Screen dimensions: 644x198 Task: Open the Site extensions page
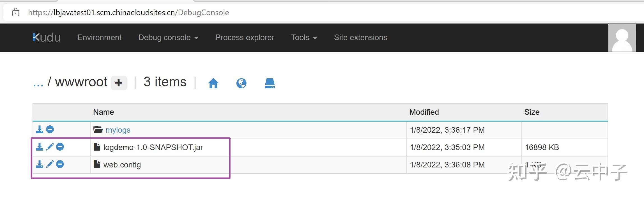(x=360, y=37)
